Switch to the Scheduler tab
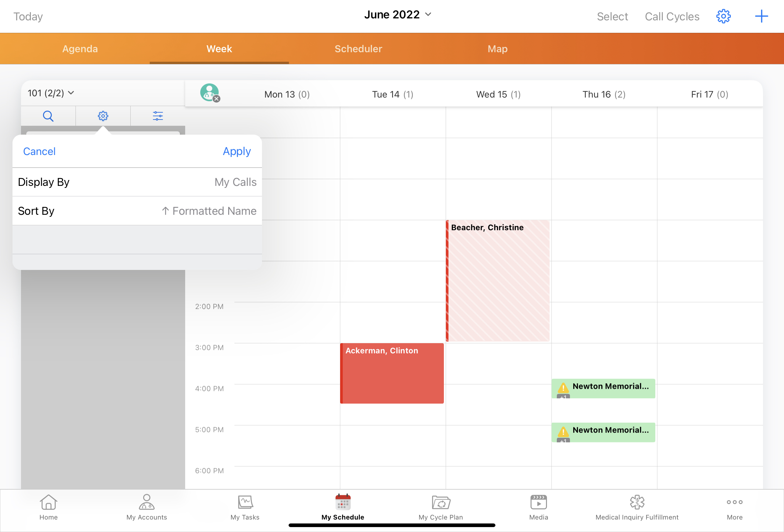Image resolution: width=784 pixels, height=532 pixels. click(x=358, y=49)
